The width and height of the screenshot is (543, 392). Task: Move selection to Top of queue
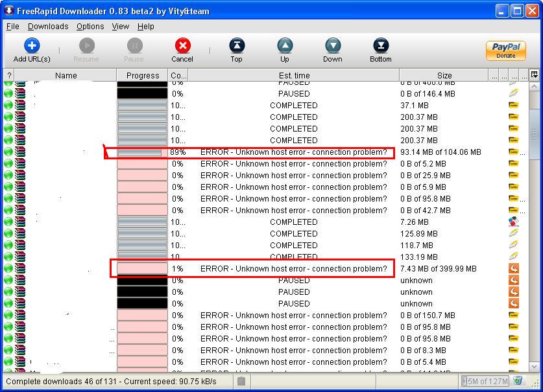(x=236, y=51)
